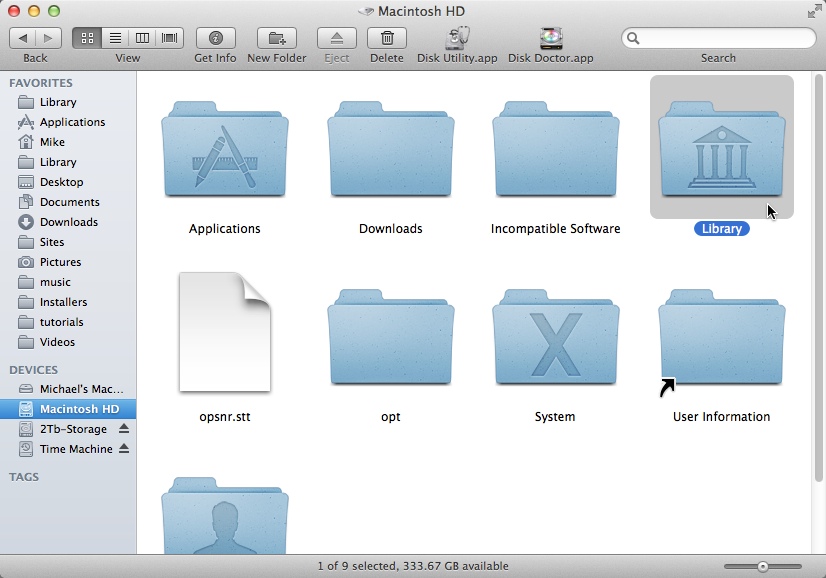The width and height of the screenshot is (826, 578).
Task: Switch to column view mode
Action: point(142,38)
